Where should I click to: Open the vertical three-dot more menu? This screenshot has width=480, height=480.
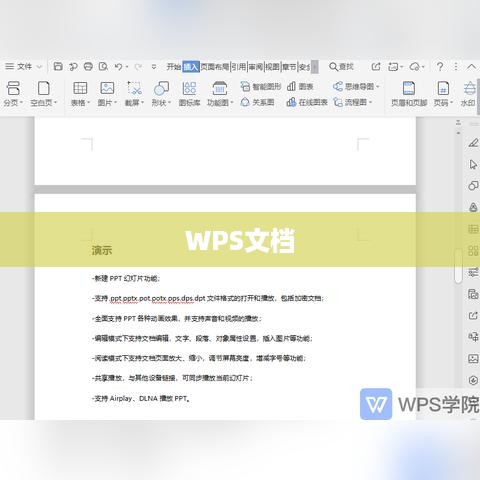click(x=456, y=67)
